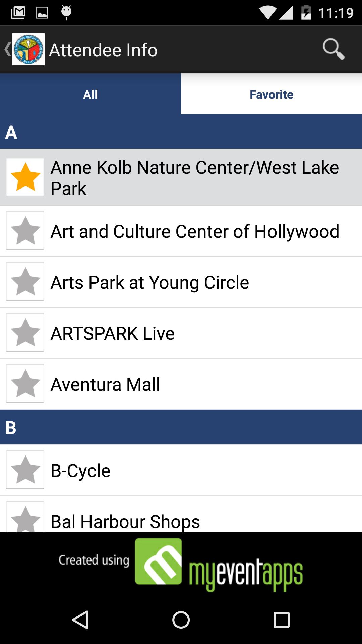
Task: Select the All tab
Action: click(90, 94)
